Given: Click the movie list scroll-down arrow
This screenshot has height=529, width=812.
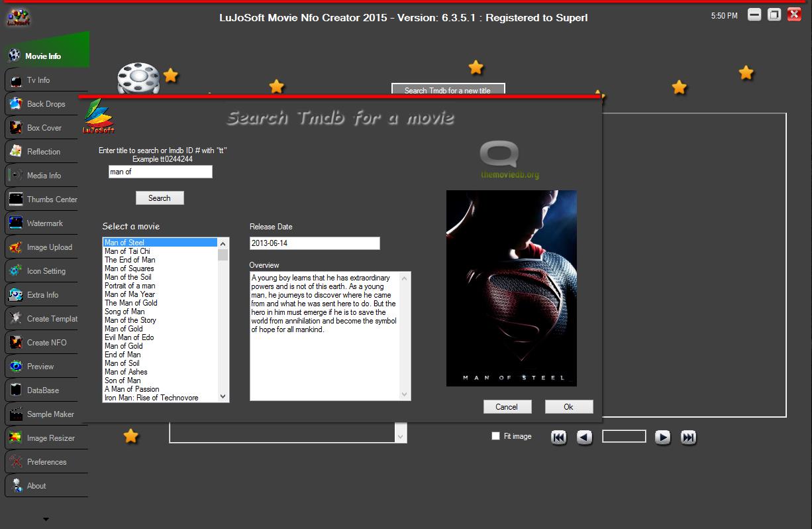Looking at the screenshot, I should (x=223, y=396).
